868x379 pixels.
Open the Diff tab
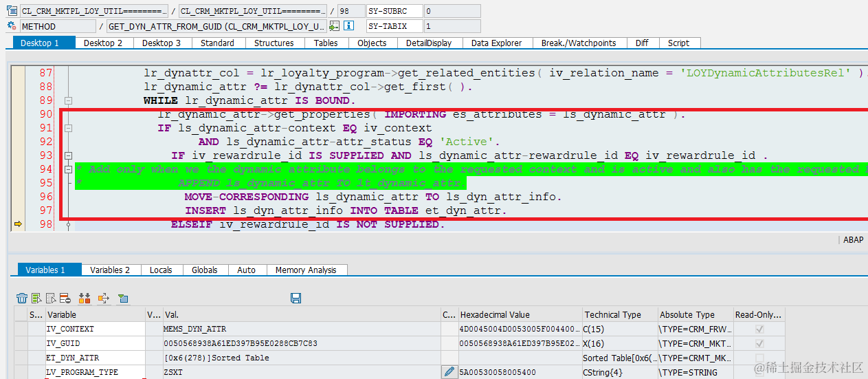[x=642, y=43]
